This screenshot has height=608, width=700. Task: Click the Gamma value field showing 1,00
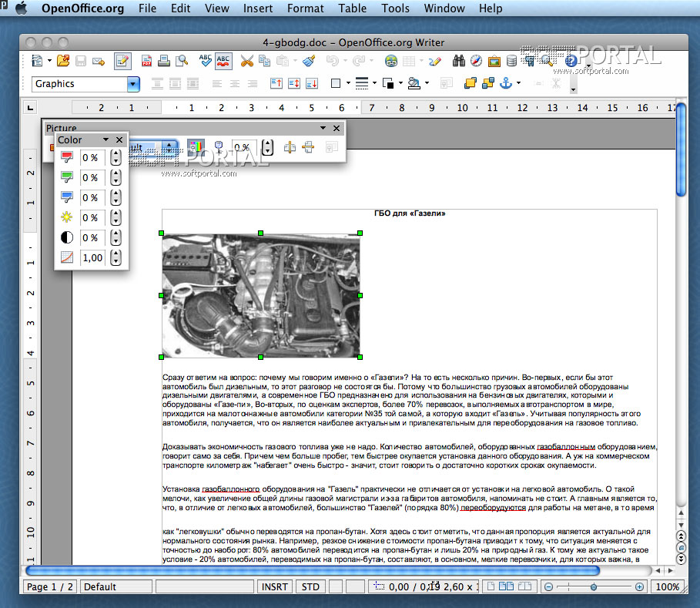click(92, 257)
